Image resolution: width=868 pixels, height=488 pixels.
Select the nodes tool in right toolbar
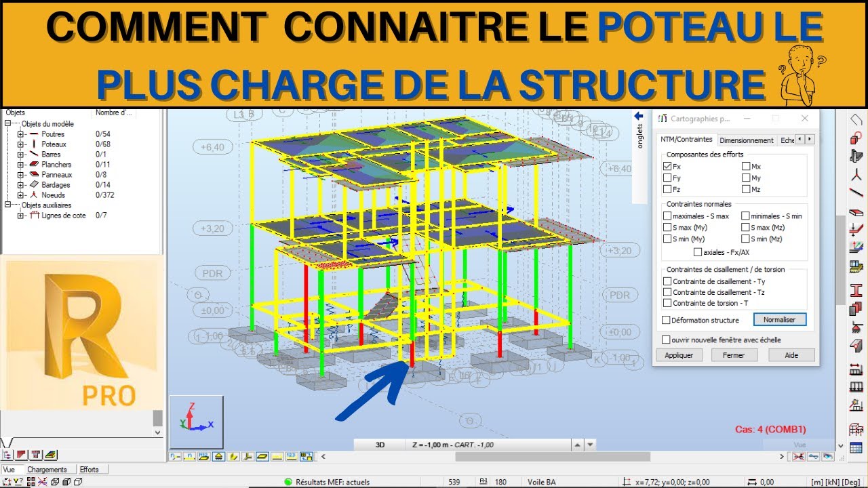click(x=856, y=175)
